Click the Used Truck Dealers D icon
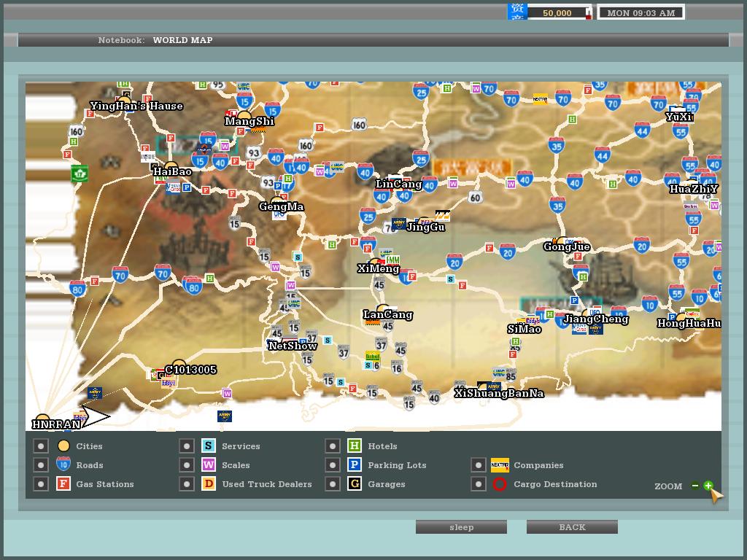This screenshot has height=560, width=747. (208, 484)
